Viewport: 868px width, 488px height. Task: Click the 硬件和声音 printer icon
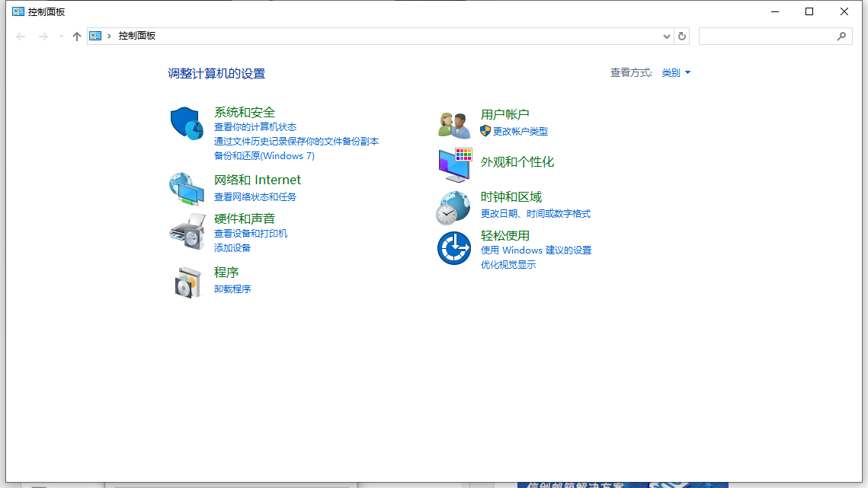187,231
